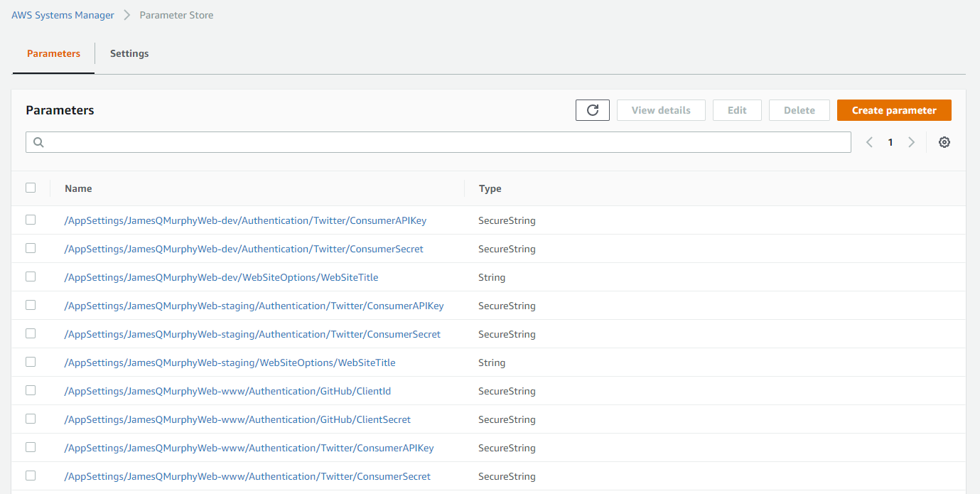Click the View details button
This screenshot has width=980, height=494.
661,110
